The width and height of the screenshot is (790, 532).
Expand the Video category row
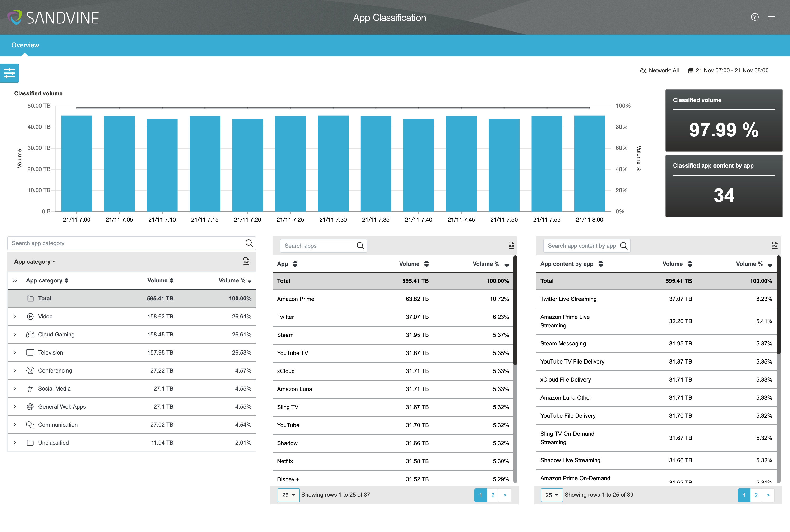tap(14, 316)
